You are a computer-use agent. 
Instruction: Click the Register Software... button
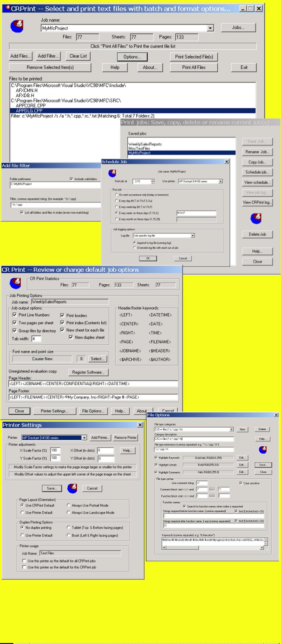pyautogui.click(x=88, y=372)
